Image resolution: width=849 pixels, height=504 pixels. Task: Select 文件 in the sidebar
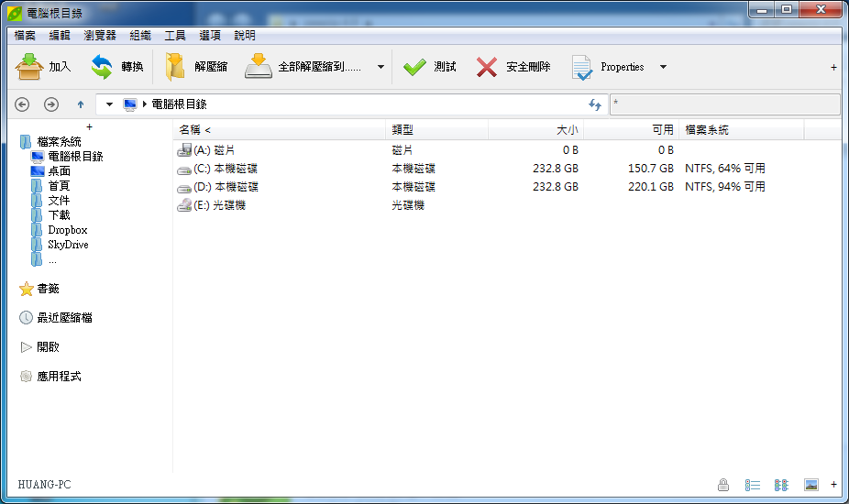click(59, 201)
